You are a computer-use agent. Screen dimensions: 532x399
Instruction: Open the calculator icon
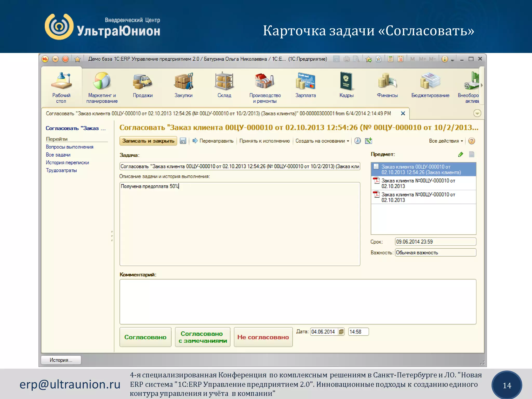click(x=390, y=59)
